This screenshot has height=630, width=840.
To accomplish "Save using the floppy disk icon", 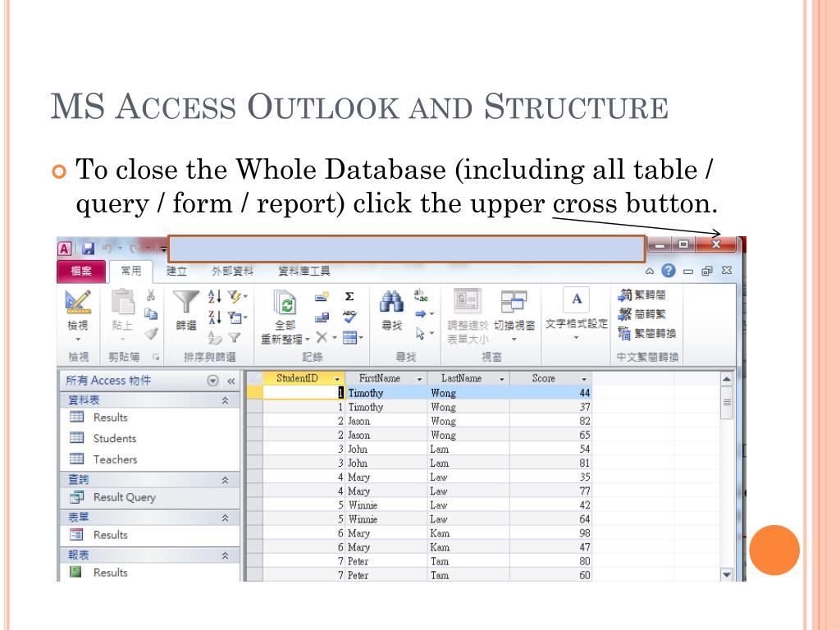I will point(89,249).
